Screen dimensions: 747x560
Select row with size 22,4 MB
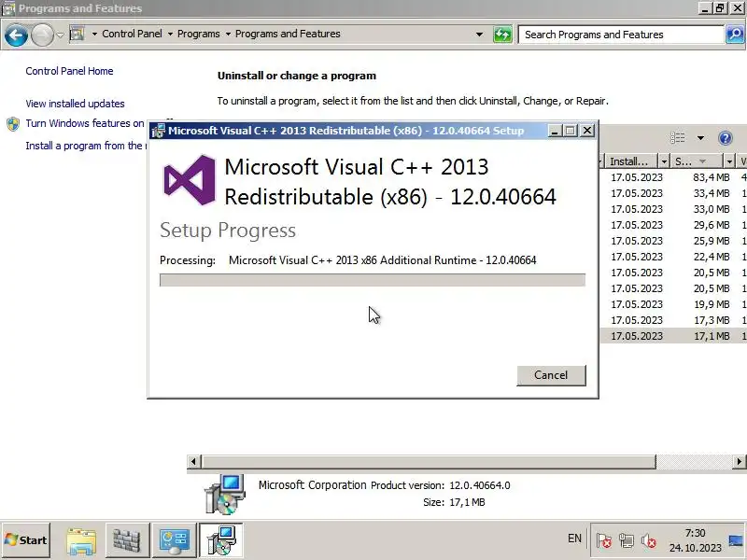(673, 257)
